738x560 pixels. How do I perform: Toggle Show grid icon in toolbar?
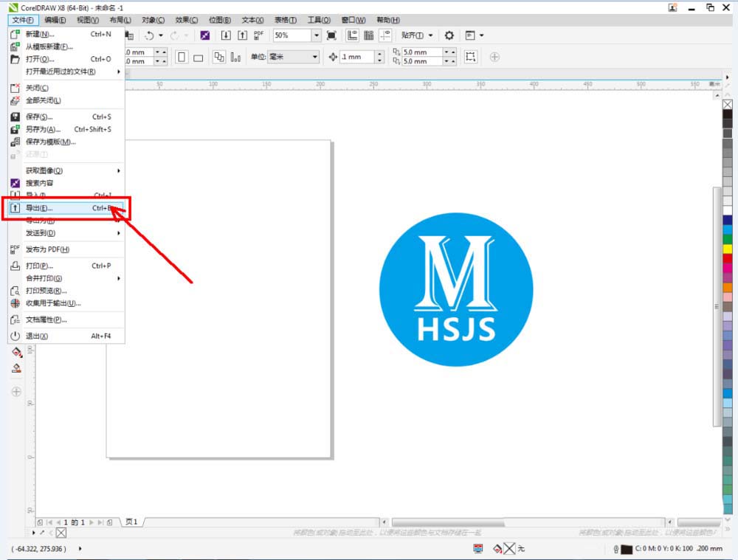pos(369,35)
